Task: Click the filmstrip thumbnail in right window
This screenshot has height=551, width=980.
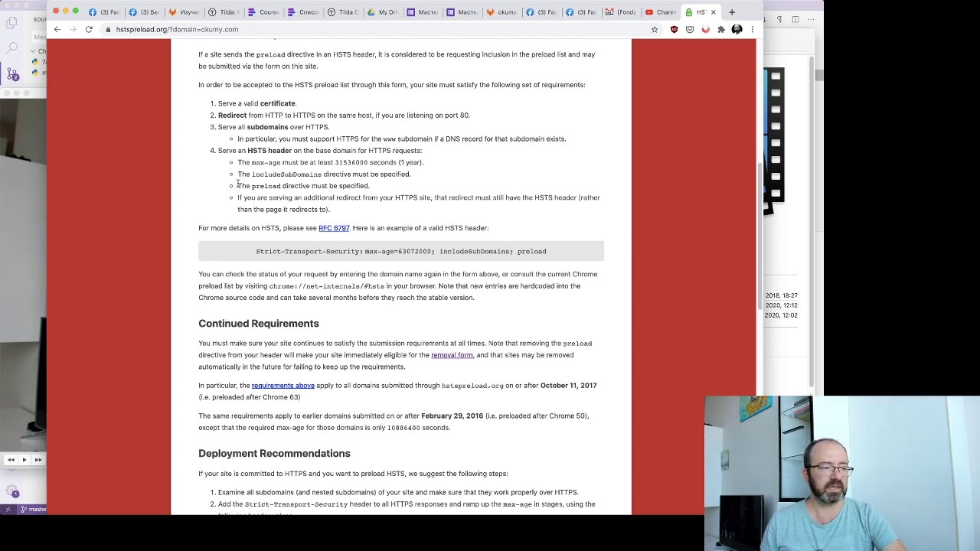Action: click(773, 142)
